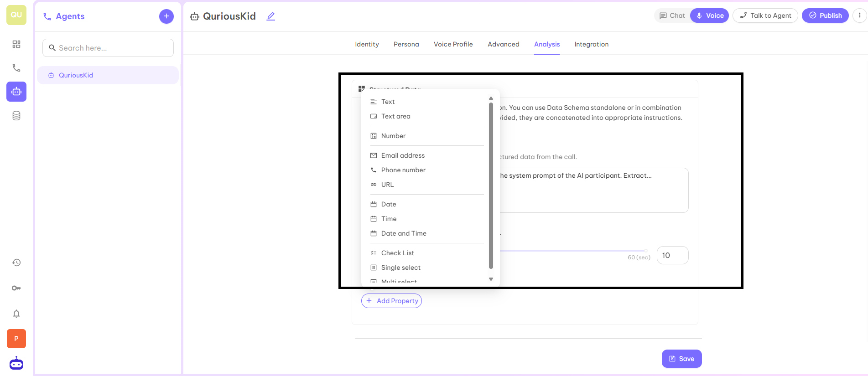Screen dimensions: 868x376
Task: Click the dropdown scroll up arrow
Action: (491, 98)
